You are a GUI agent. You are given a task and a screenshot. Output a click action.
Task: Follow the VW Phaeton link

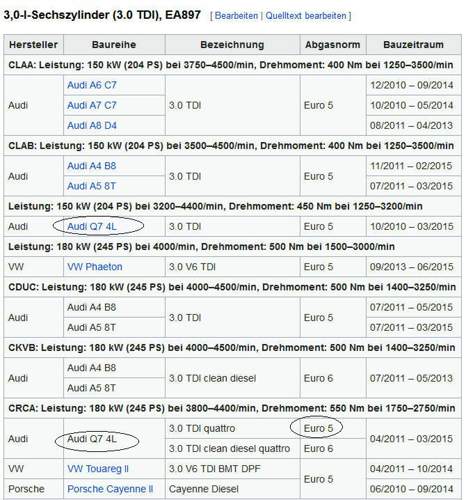click(x=95, y=267)
